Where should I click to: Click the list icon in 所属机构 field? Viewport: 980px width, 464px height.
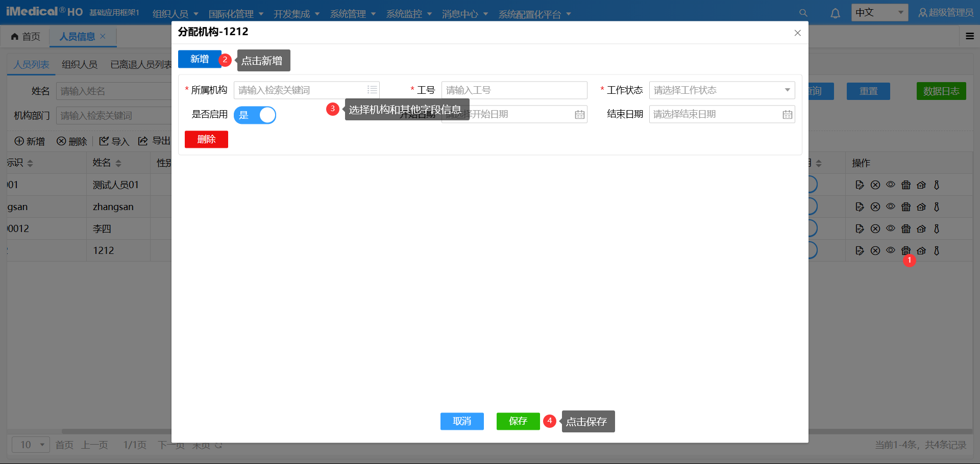click(372, 90)
